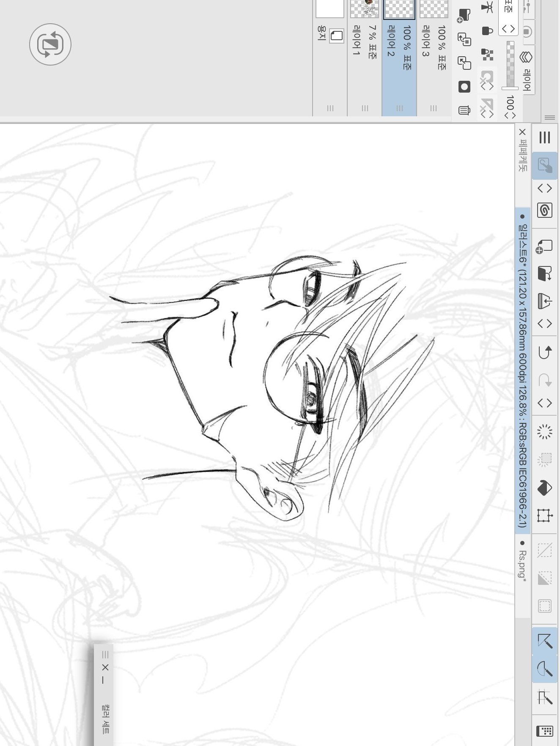The width and height of the screenshot is (560, 746).
Task: Toggle Snap to Ruler
Action: [545, 641]
